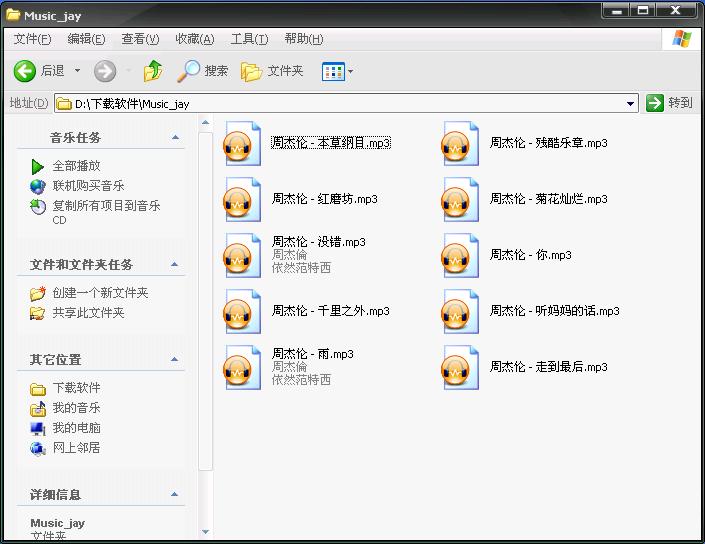Click the Views icon in toolbar
Viewport: 705px width, 544px height.
[332, 71]
